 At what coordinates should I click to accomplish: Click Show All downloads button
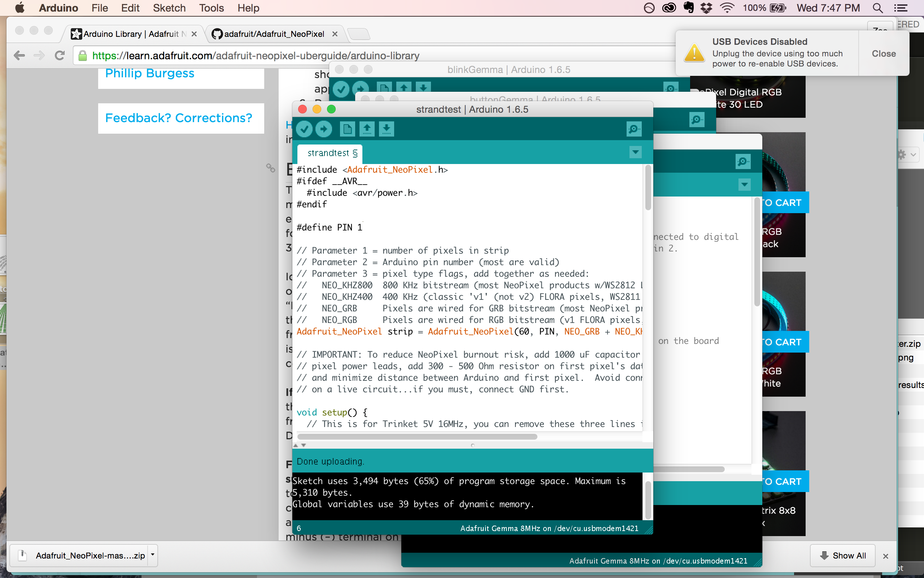843,556
